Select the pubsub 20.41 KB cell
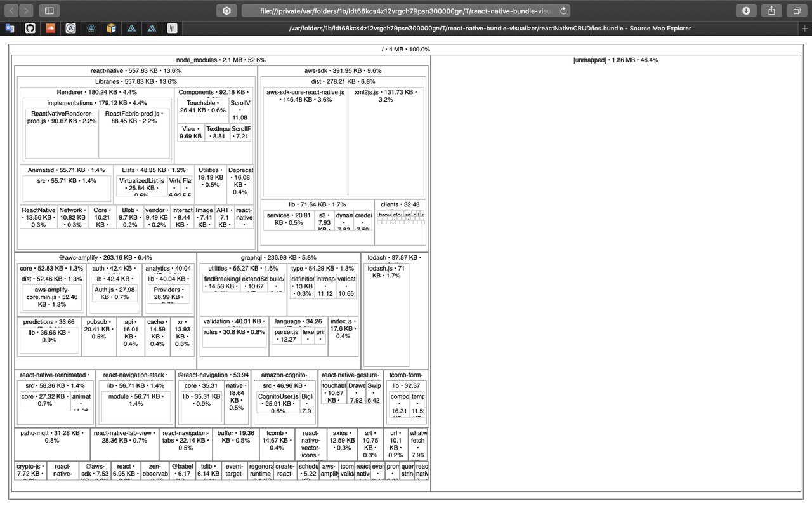The image size is (812, 508). (99, 337)
